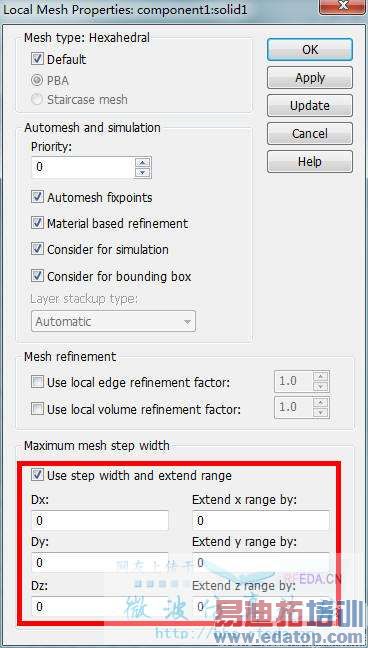368x648 pixels.
Task: Select the Staircase mesh radio button
Action: [37, 99]
